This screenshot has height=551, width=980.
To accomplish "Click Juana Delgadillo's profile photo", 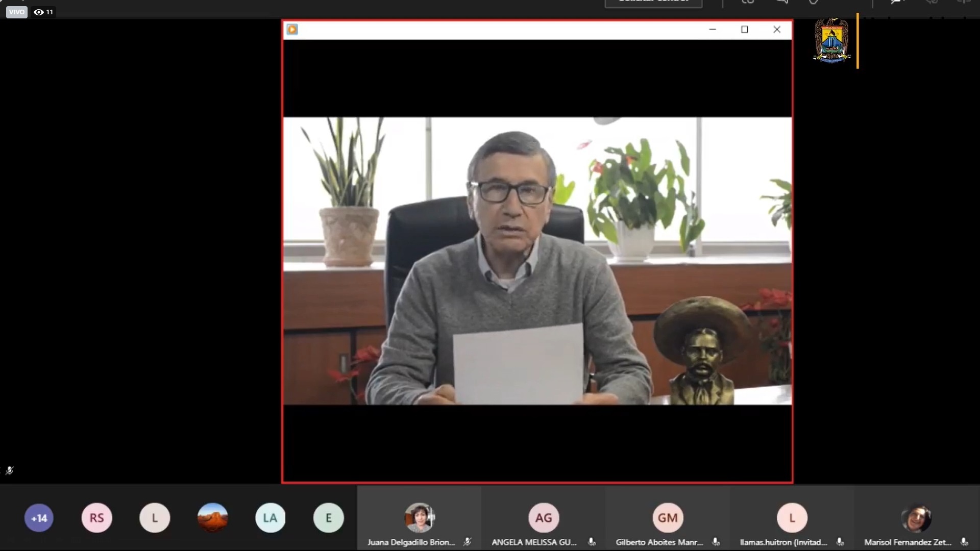I will point(419,518).
